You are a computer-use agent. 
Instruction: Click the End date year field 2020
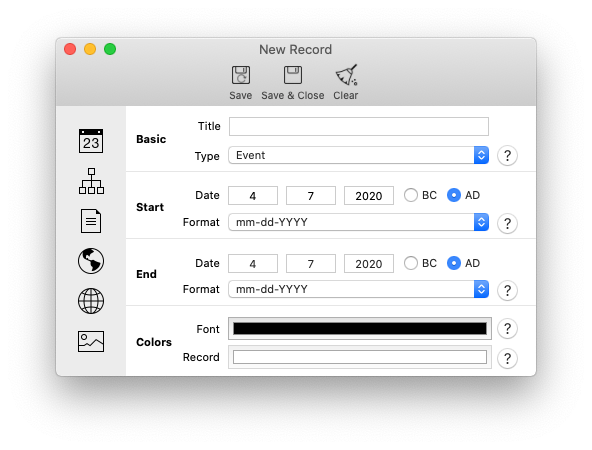(x=369, y=264)
